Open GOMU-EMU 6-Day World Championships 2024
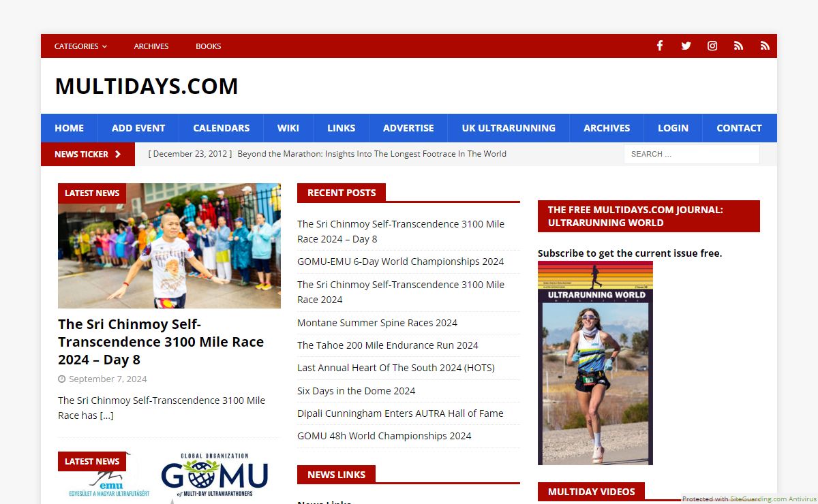Screen dimensions: 818x504 [400, 262]
